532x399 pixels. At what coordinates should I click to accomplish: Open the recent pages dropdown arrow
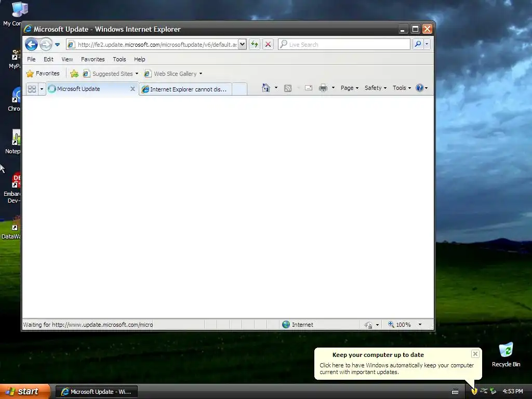point(57,45)
